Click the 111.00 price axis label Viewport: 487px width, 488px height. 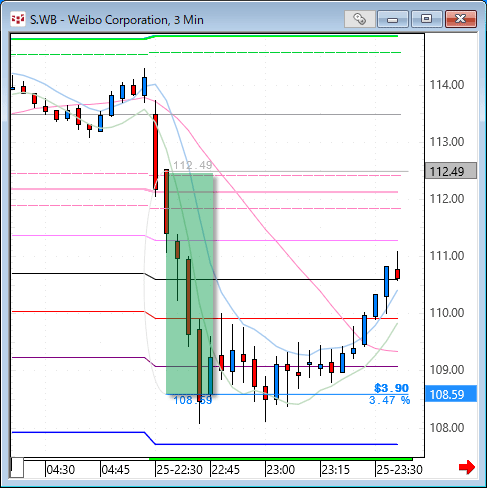pos(447,256)
